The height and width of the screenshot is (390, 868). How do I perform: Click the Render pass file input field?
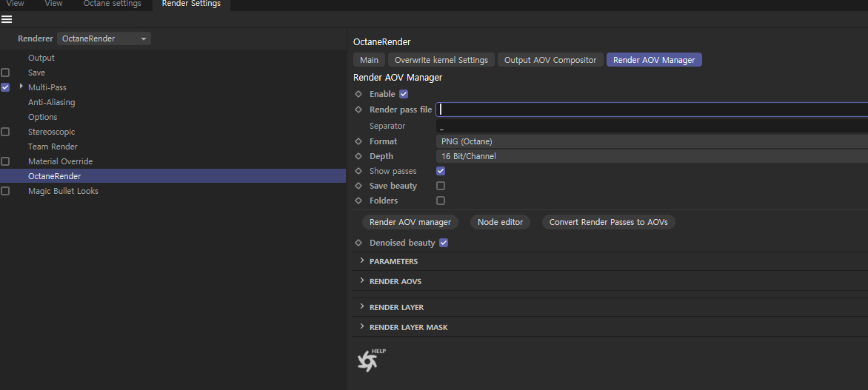(x=652, y=110)
